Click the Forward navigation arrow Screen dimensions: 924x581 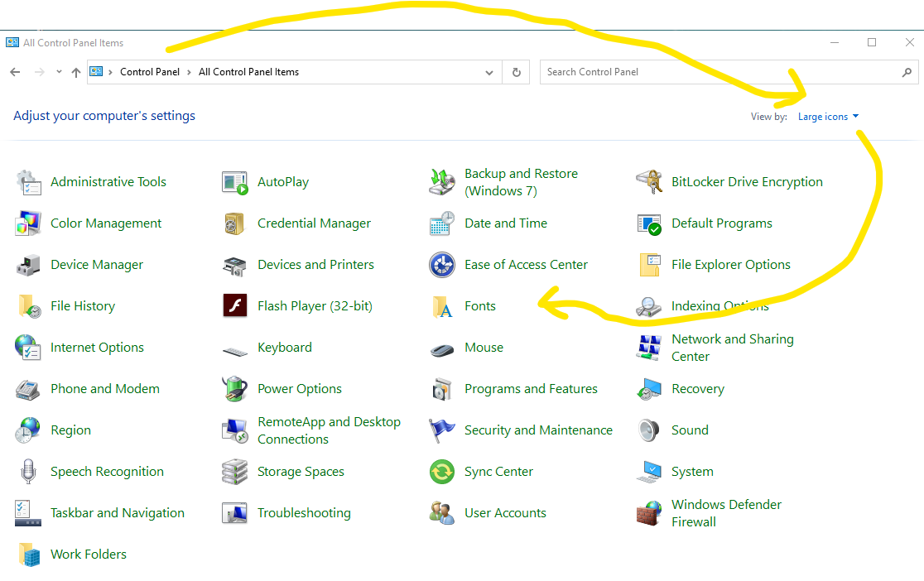point(40,72)
